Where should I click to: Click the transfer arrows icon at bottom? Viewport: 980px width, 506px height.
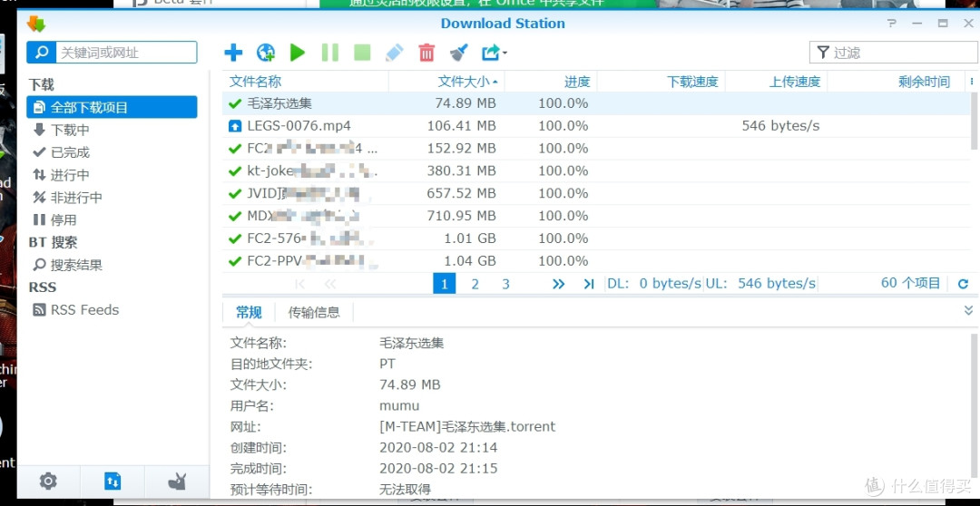(113, 481)
